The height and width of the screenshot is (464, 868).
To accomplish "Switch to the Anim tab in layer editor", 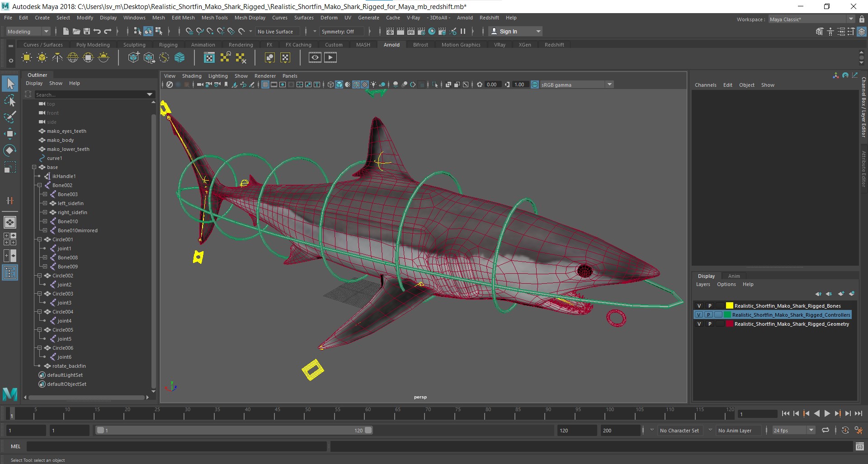I will click(734, 276).
